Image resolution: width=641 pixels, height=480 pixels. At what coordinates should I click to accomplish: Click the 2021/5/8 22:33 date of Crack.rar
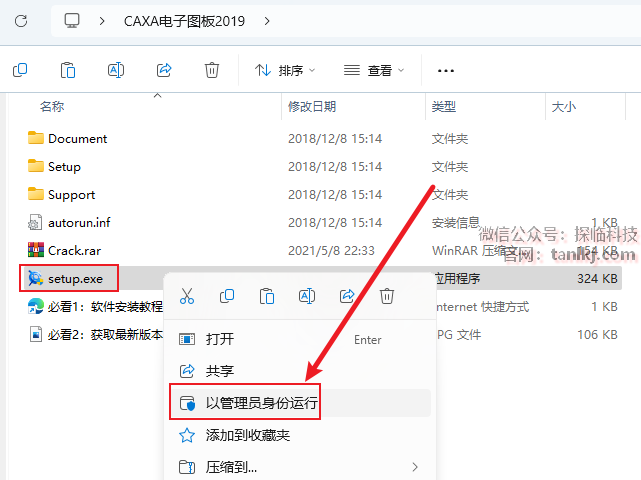[x=331, y=250]
